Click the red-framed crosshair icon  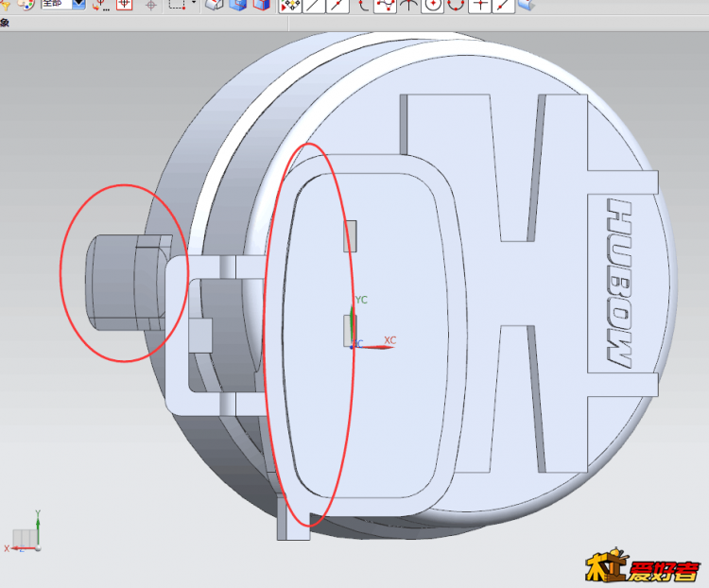point(125,5)
